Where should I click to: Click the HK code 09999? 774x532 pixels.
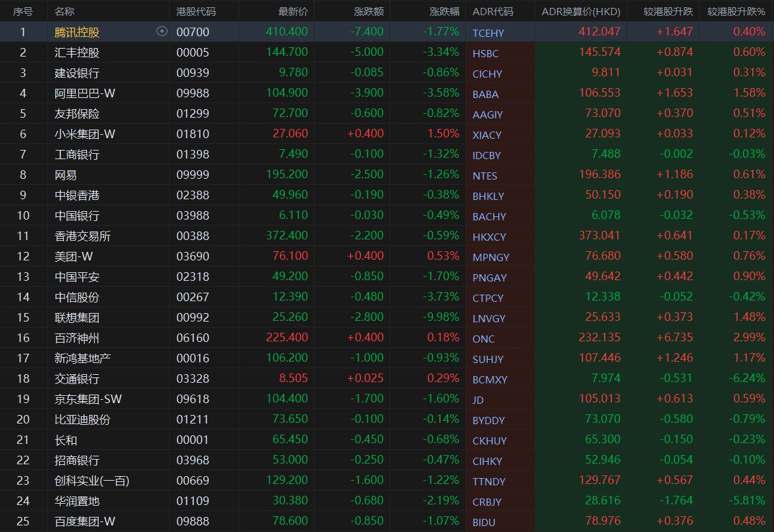coord(192,175)
